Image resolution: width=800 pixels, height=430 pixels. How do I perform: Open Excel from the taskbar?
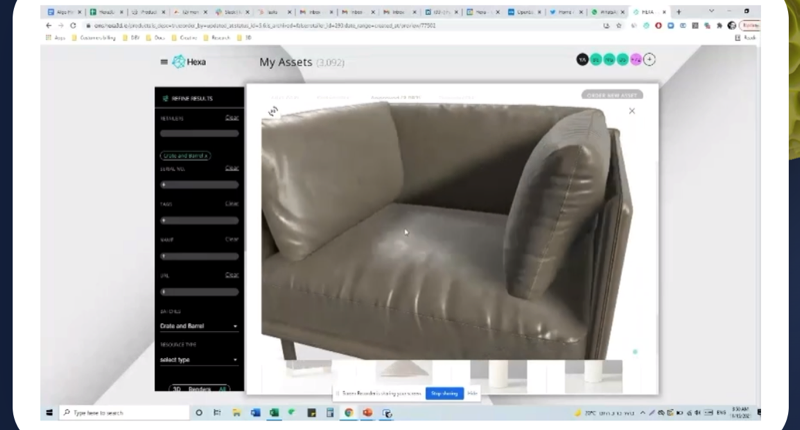coord(274,413)
